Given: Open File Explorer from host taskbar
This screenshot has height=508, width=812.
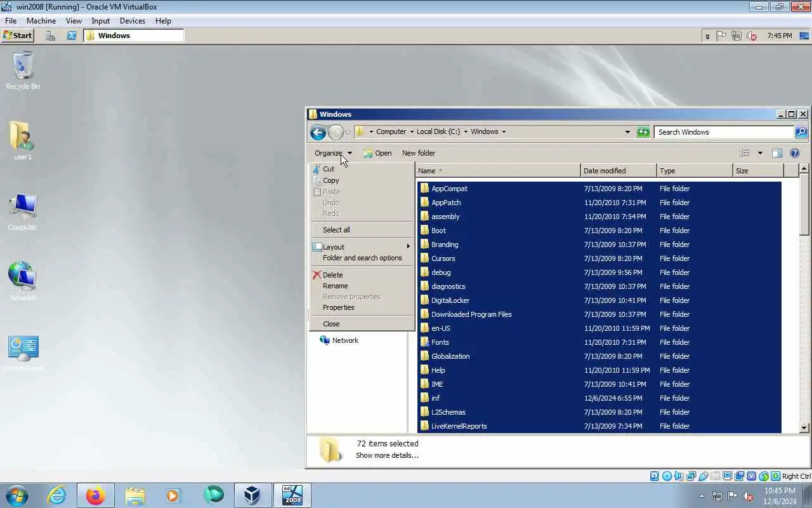Looking at the screenshot, I should [135, 495].
